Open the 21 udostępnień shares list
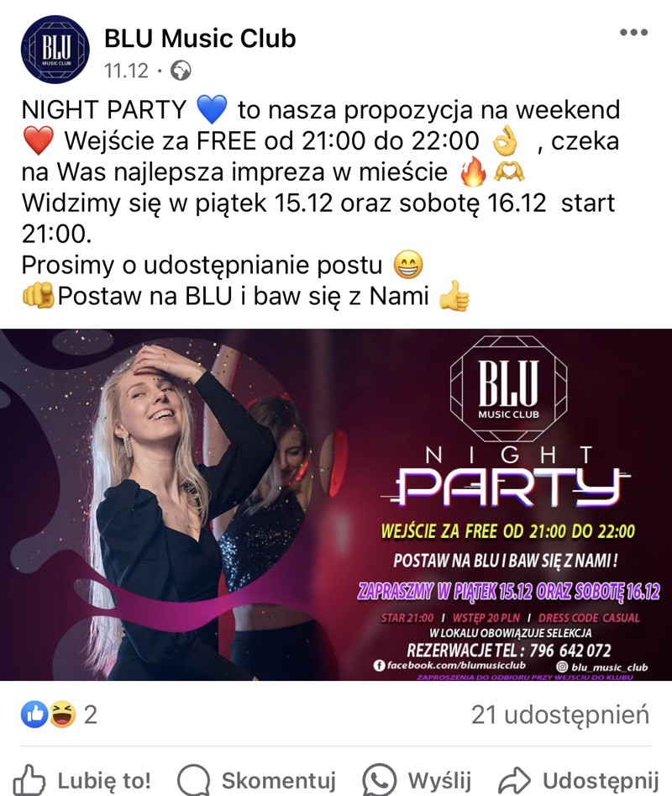Image resolution: width=672 pixels, height=796 pixels. (x=560, y=714)
